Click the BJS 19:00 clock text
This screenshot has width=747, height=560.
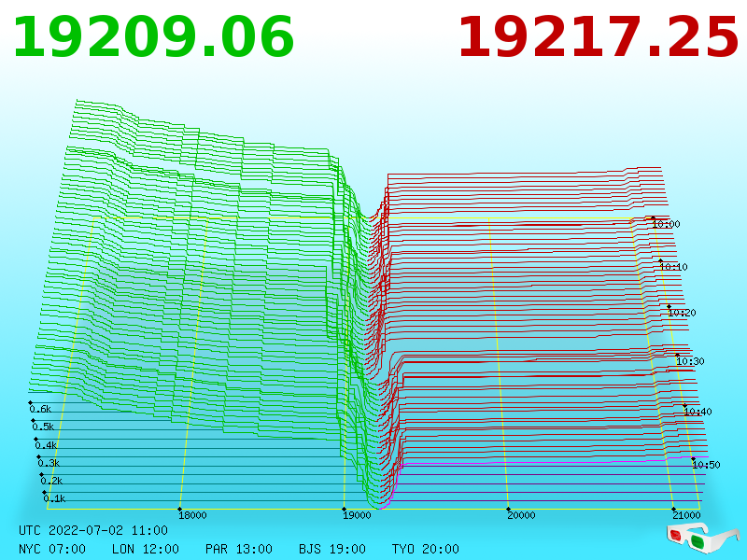pos(332,549)
